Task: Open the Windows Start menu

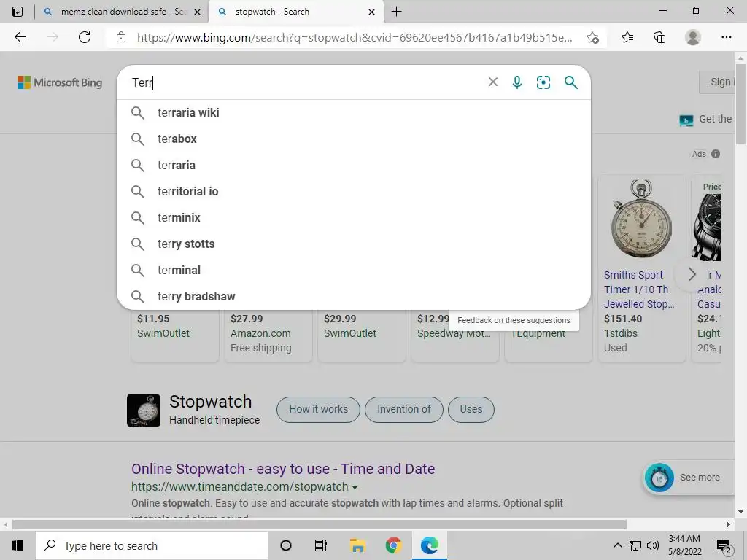Action: click(18, 545)
